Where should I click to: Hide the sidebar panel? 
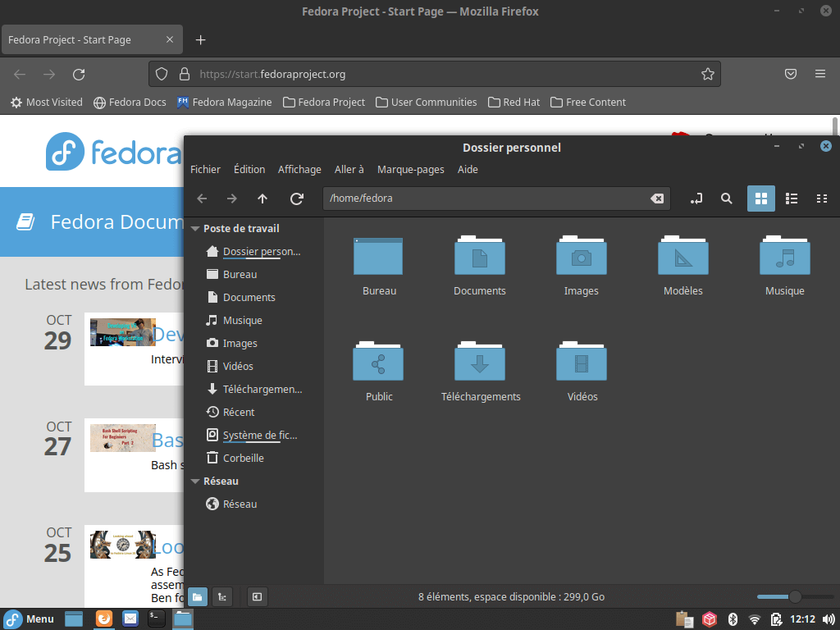pos(257,597)
